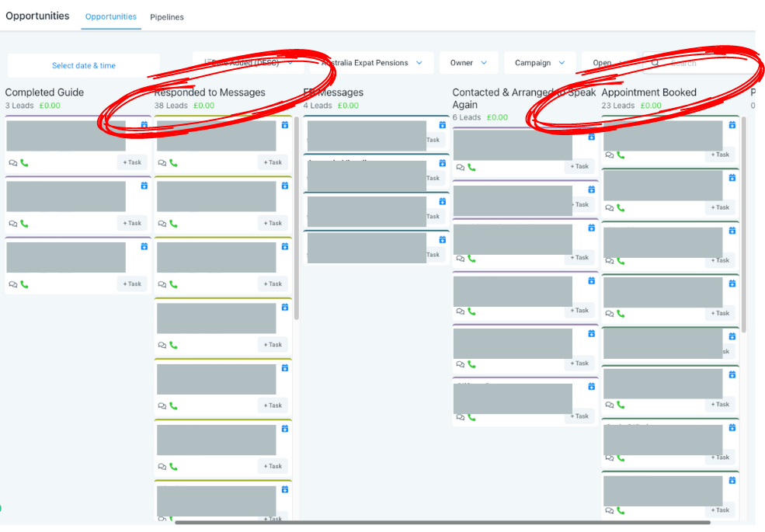Click the chat bubble on first Contacted & Arranged card
This screenshot has width=765, height=532.
tap(460, 165)
